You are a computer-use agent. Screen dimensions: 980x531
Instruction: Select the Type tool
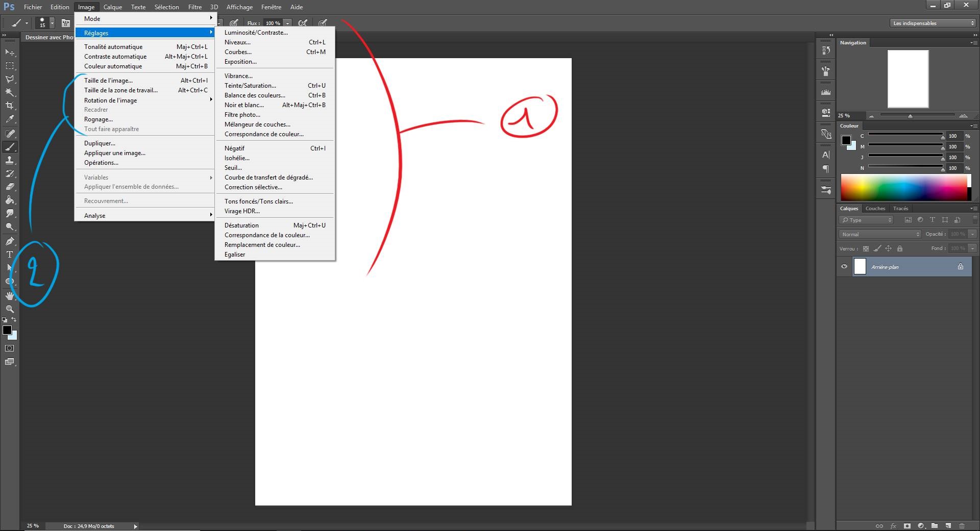click(9, 254)
